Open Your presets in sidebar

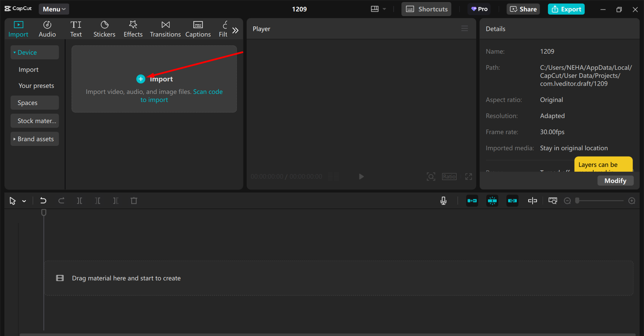[36, 86]
